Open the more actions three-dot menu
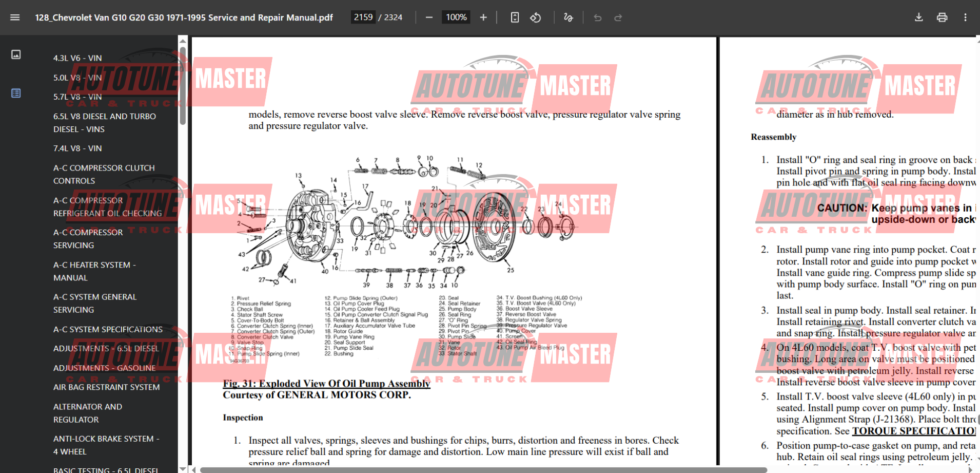 (x=965, y=17)
